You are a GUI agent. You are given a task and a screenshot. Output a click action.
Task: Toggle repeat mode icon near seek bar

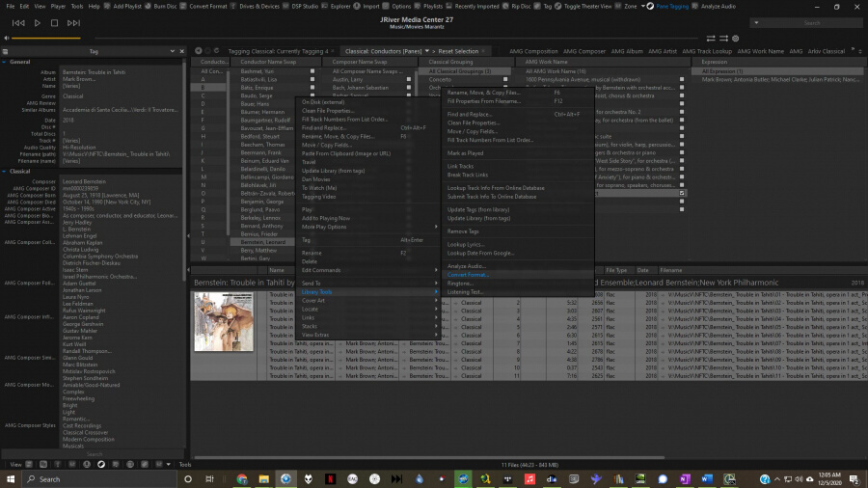click(x=711, y=39)
